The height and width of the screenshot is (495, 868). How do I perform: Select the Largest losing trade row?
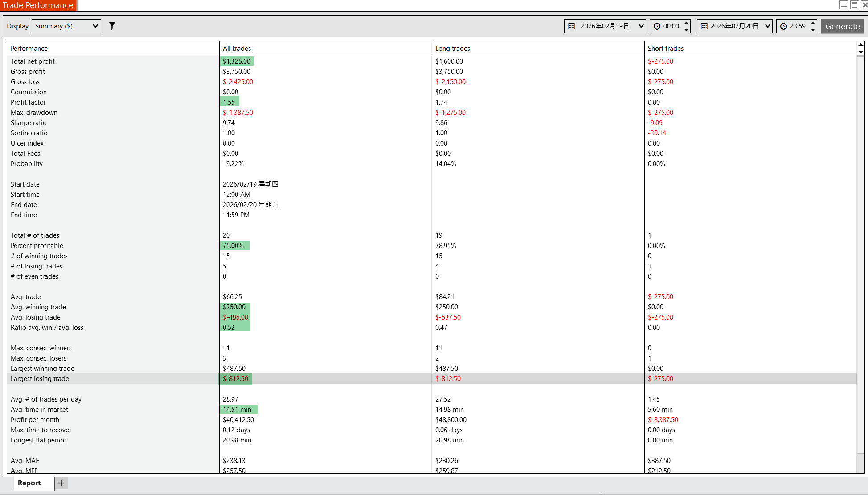tap(40, 379)
